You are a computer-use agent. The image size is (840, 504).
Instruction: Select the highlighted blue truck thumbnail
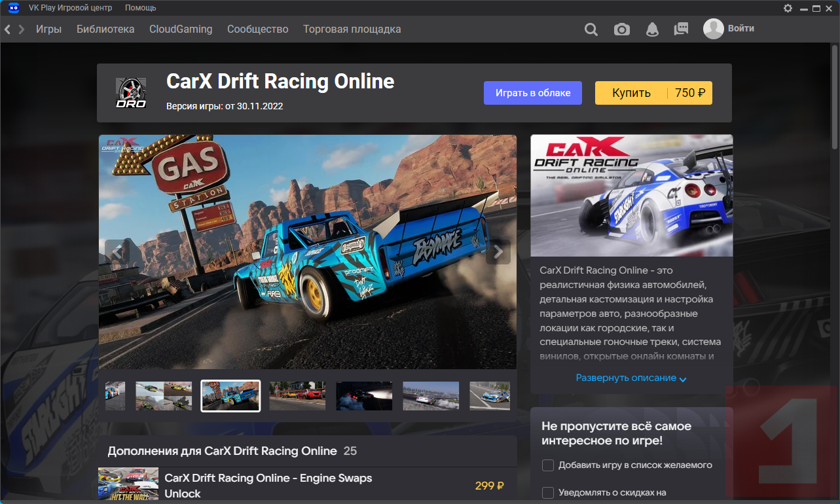(230, 396)
